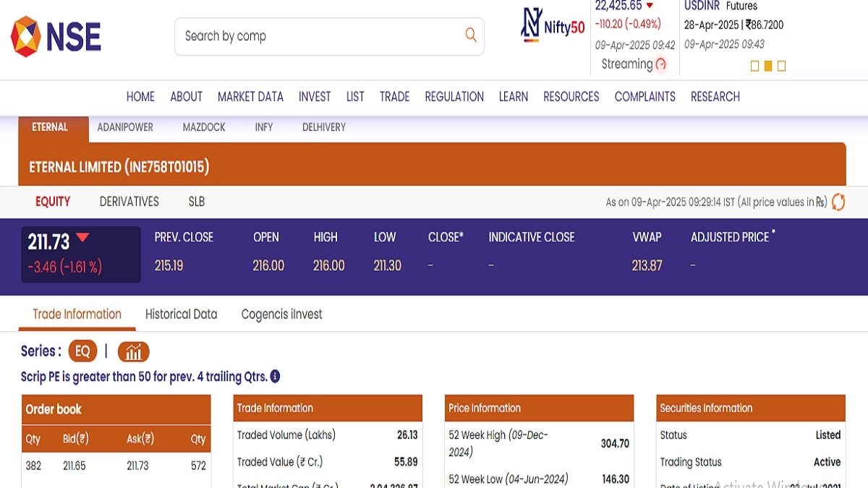868x488 pixels.
Task: Click the Nifty50 logo
Action: [553, 27]
